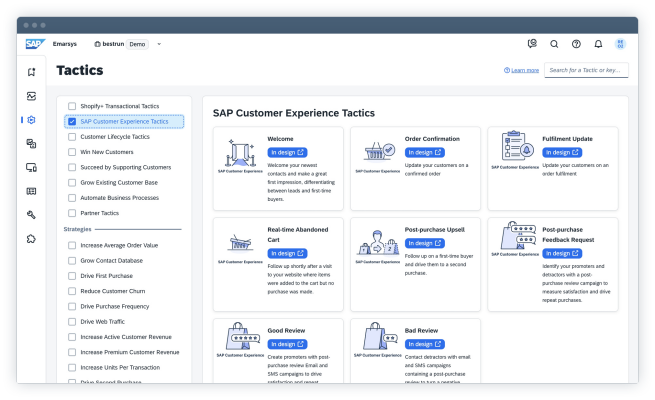Open Post-purchase Upsell In design button
Screen dimensions: 655x400
pos(424,243)
